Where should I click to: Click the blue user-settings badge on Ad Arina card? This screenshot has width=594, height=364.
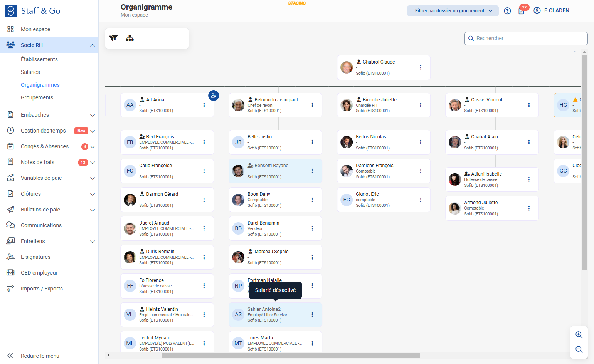point(214,96)
